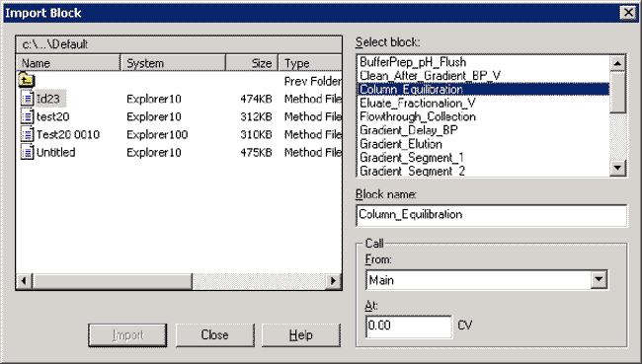The image size is (642, 364).
Task: Close the Import Block dialog
Action: 627,13
